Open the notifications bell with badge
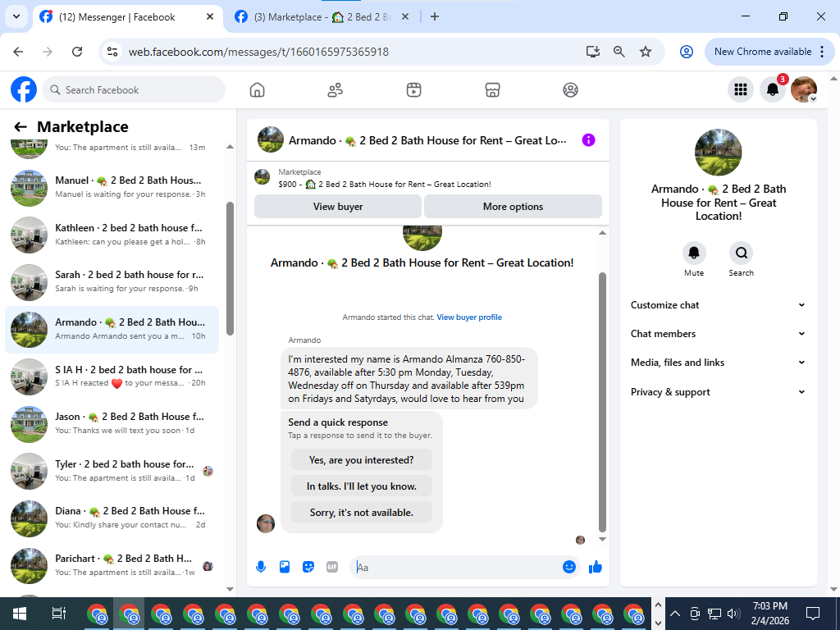Screen dimensions: 840x630 click(x=773, y=89)
